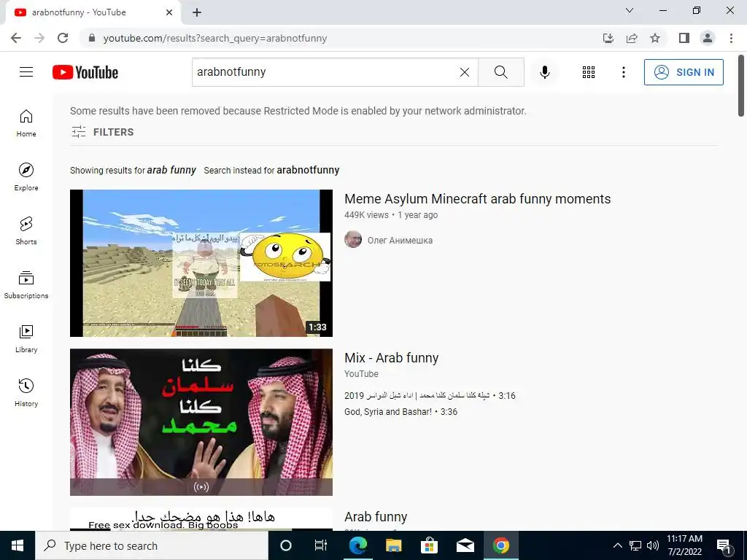Open Meme Asylum Minecraft video thumbnail
Screen dimensions: 747x560
pyautogui.click(x=201, y=262)
